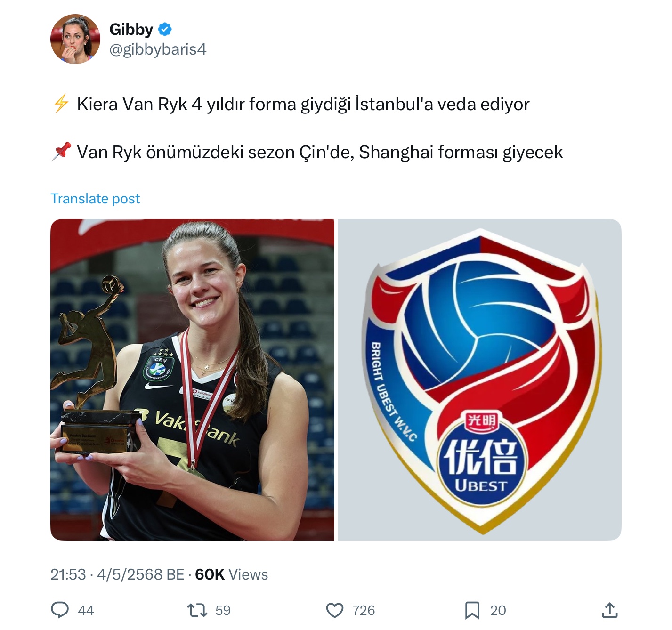Open the Kiera Van Ryk trophy photo
This screenshot has width=672, height=630.
point(192,380)
